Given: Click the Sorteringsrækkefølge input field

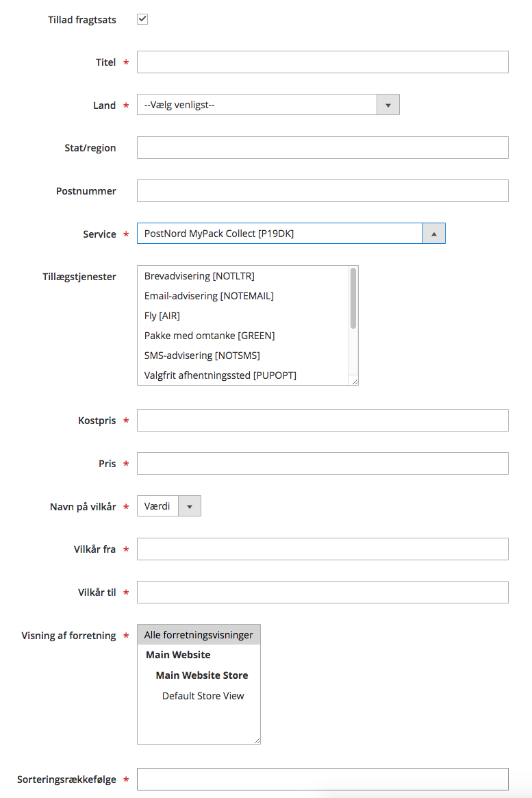Looking at the screenshot, I should pos(322,779).
